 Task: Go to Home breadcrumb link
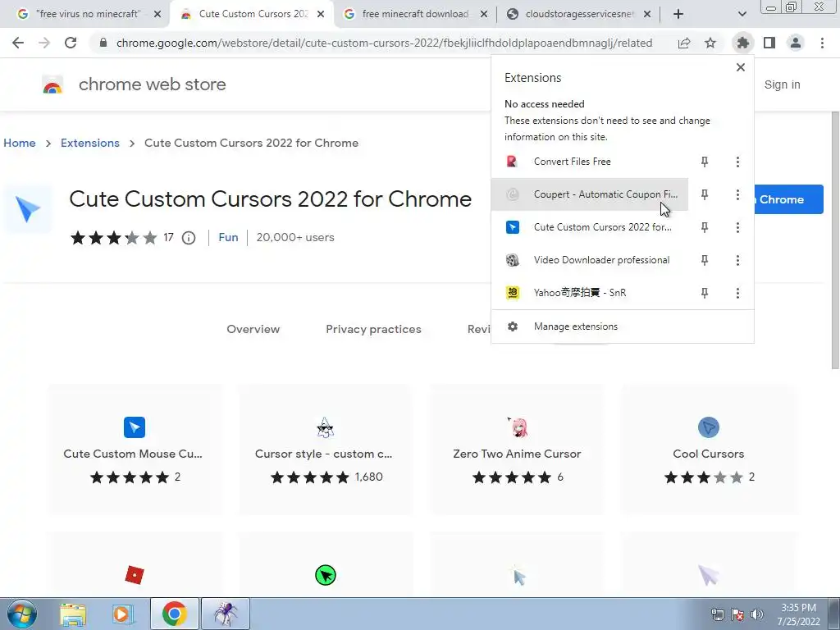(x=20, y=143)
